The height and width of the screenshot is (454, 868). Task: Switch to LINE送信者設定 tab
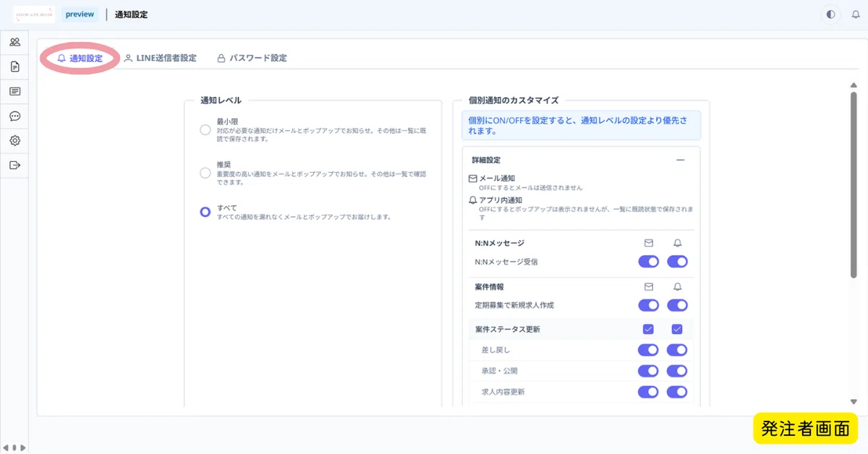[160, 58]
